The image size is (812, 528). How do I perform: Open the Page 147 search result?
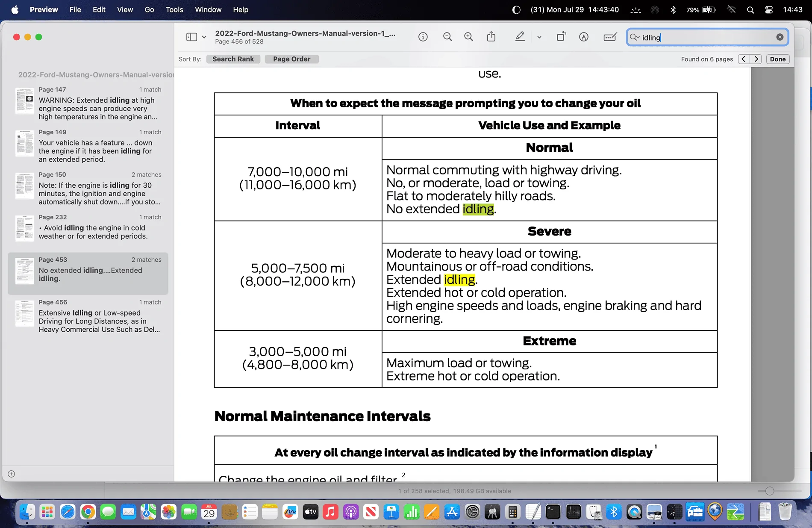pyautogui.click(x=88, y=103)
